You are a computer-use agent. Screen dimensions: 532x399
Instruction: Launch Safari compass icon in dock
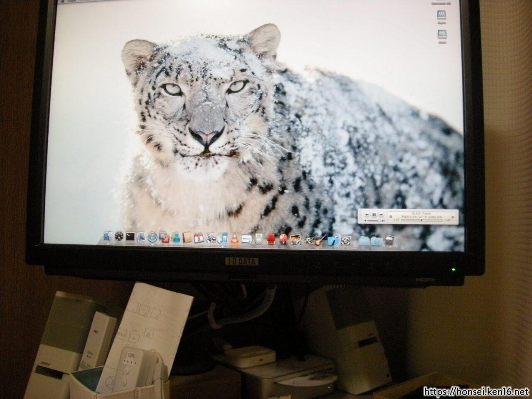pyautogui.click(x=153, y=237)
